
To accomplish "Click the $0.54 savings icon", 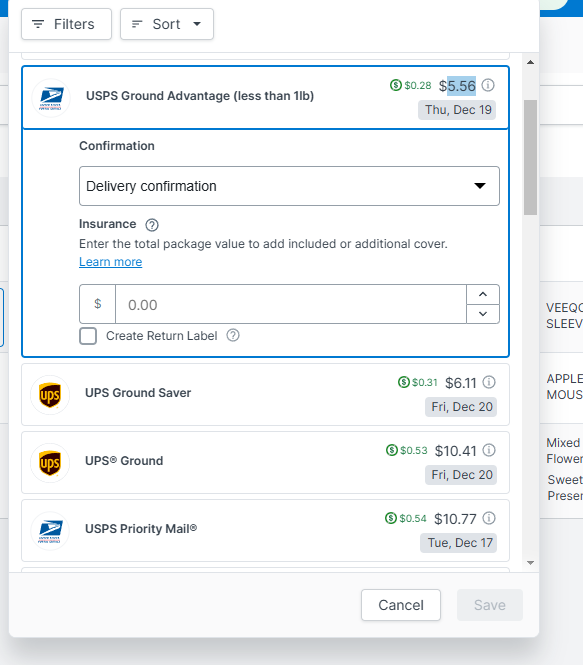I will [x=391, y=518].
